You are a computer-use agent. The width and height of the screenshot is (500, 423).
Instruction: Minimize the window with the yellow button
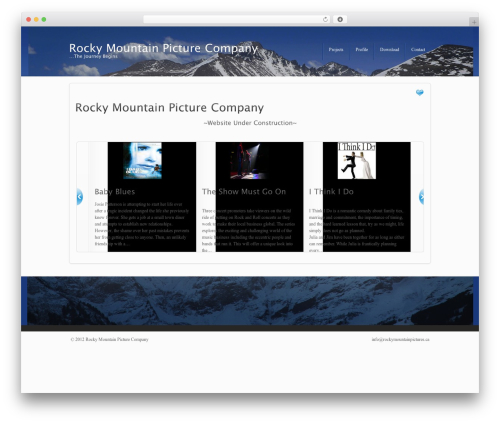tap(36, 20)
